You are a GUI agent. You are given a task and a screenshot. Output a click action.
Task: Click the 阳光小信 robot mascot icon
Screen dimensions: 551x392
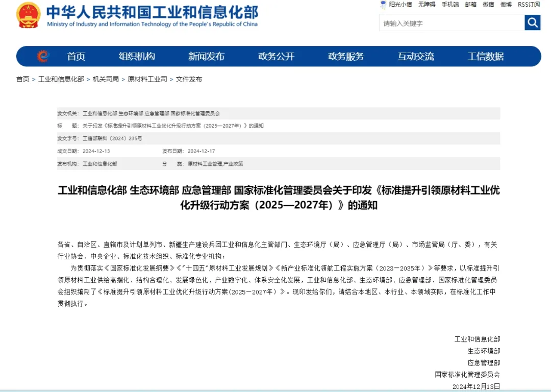[x=383, y=5]
